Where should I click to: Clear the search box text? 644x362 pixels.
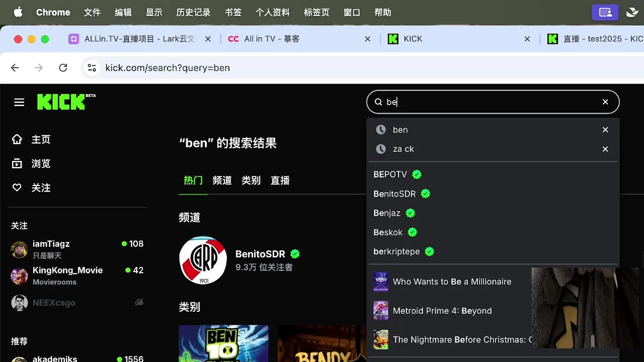click(605, 102)
